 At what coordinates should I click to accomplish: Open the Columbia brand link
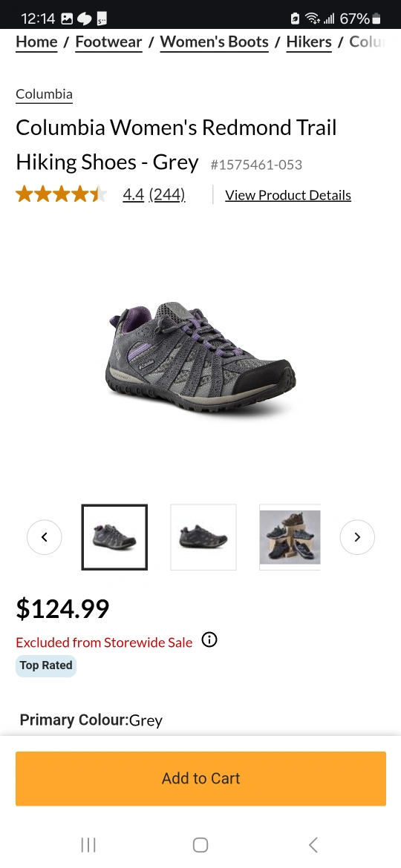45,94
